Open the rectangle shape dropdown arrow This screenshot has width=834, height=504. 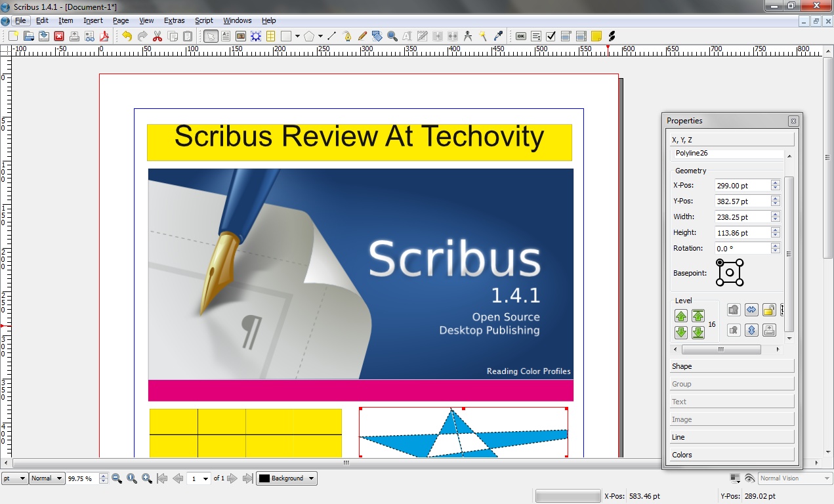[x=297, y=36]
